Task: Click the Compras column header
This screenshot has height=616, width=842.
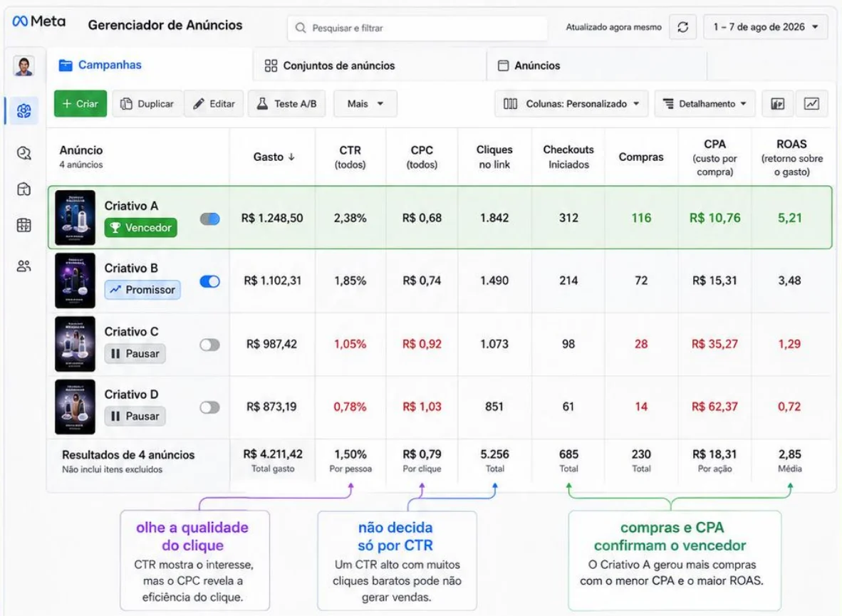Action: pos(641,157)
